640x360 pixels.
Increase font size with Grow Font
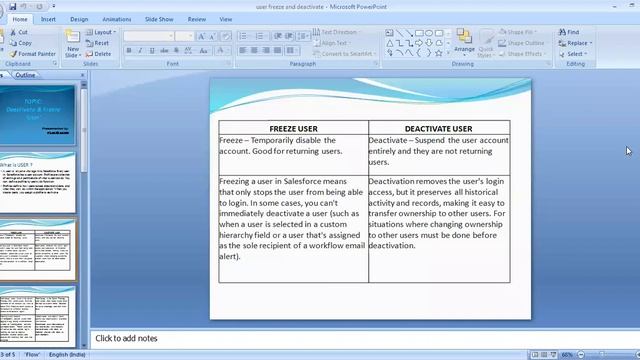pos(201,36)
